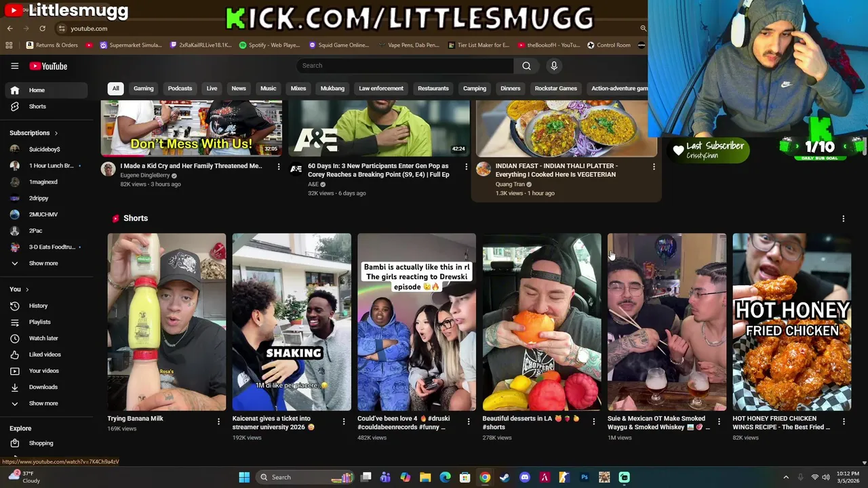Open 'HOT HONEY FRIED CHICKEN' short thumbnail
Screen dimensions: 868x488
791,322
